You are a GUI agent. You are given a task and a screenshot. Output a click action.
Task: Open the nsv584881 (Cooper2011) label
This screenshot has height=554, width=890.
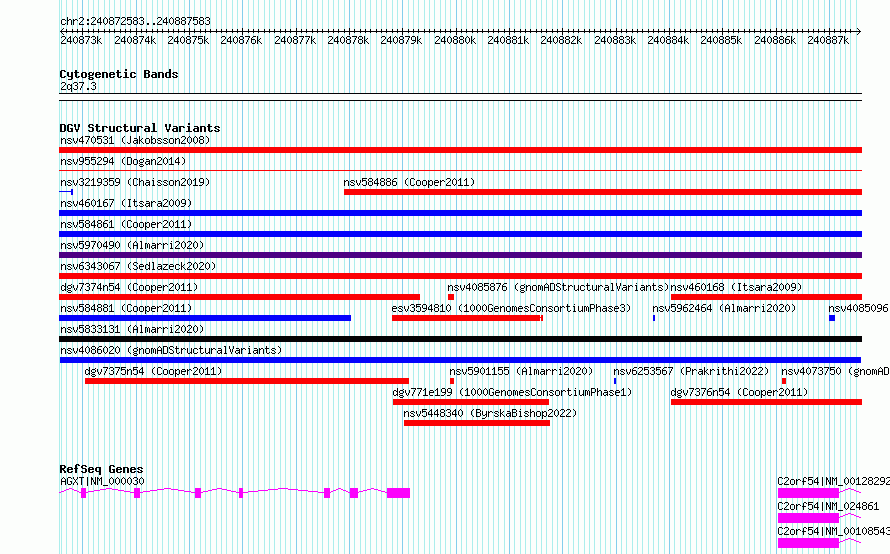[x=126, y=308]
